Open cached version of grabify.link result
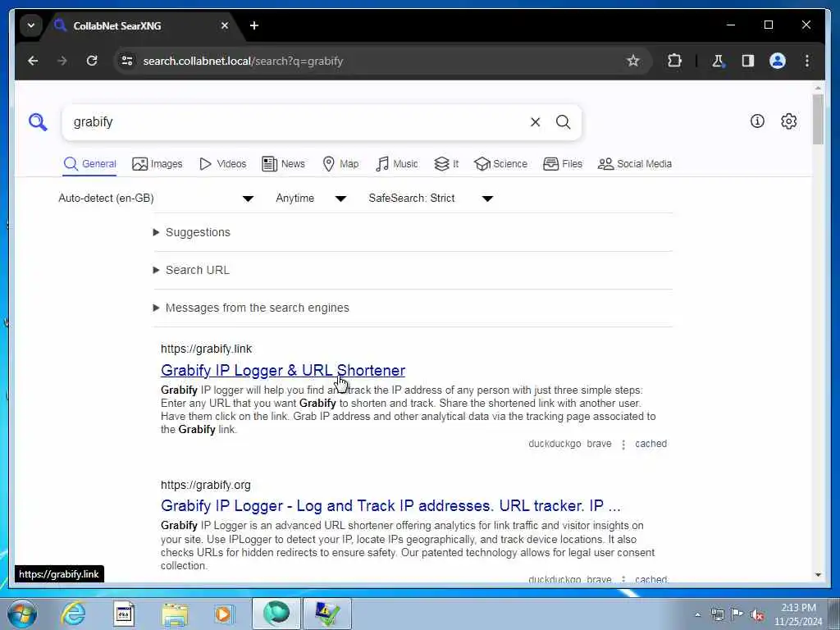840x630 pixels. coord(651,444)
